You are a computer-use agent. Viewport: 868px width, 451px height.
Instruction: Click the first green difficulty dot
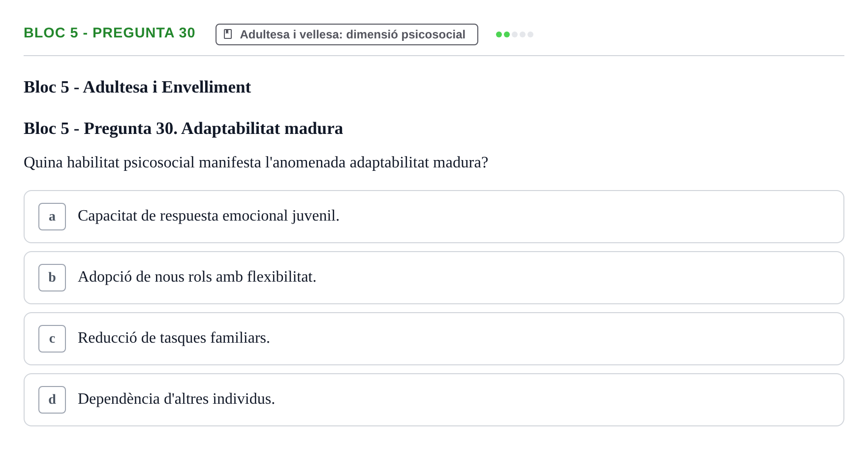pyautogui.click(x=499, y=34)
